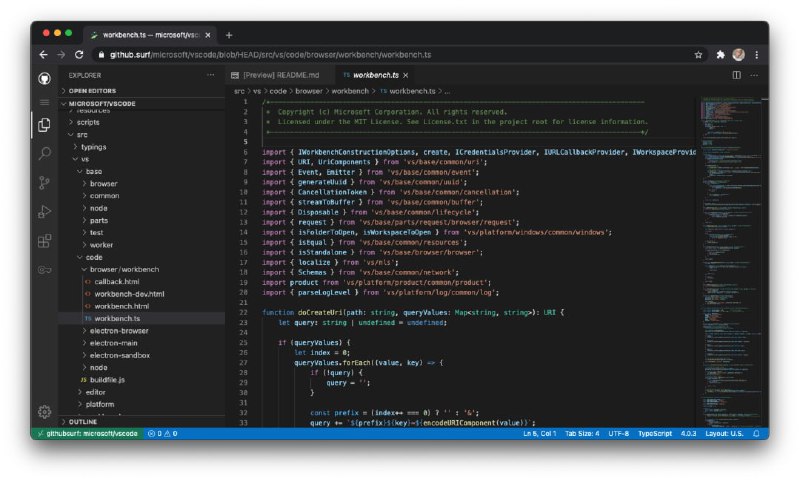Viewport: 800px width, 481px height.
Task: Close the workbench.ts browser tab
Action: point(208,35)
